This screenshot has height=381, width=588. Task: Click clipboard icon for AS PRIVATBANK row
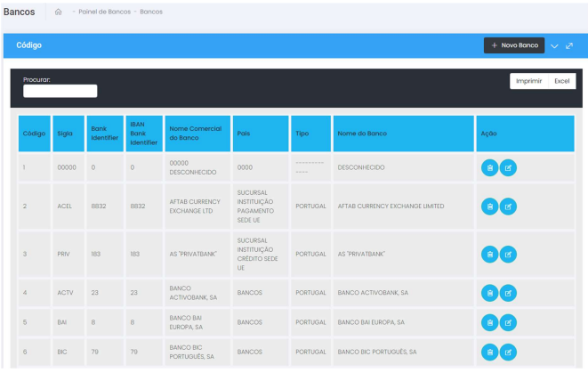490,254
